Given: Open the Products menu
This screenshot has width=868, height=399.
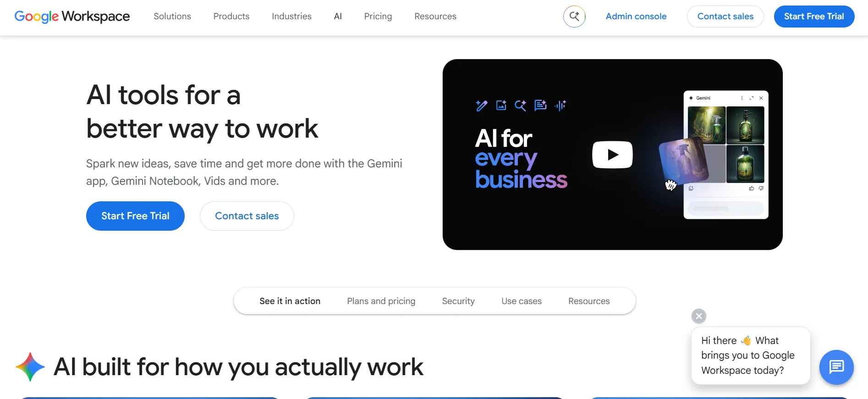Looking at the screenshot, I should point(231,17).
